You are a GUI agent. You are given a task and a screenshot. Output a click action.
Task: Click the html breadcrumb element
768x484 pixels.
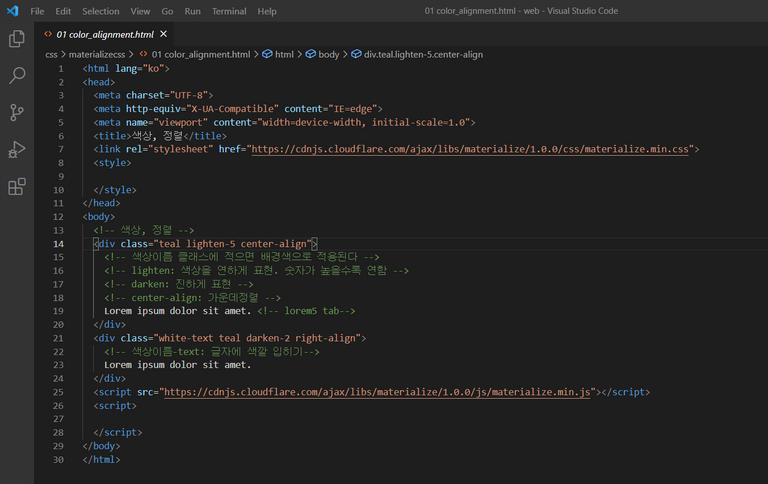pyautogui.click(x=284, y=54)
